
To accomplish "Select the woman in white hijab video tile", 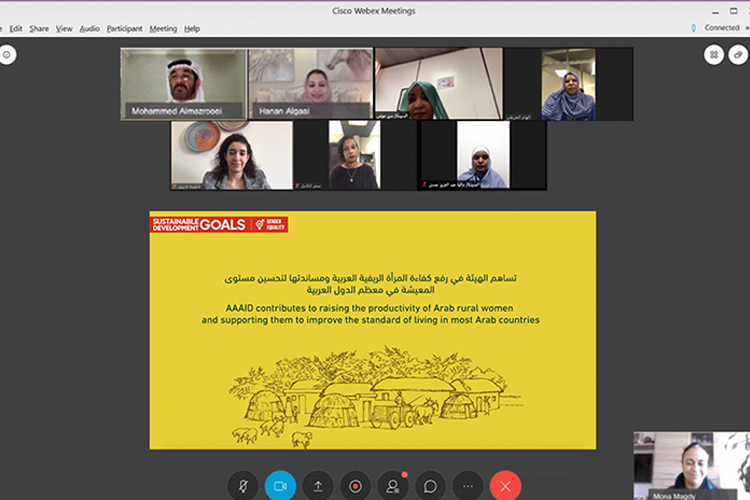I will pyautogui.click(x=482, y=155).
